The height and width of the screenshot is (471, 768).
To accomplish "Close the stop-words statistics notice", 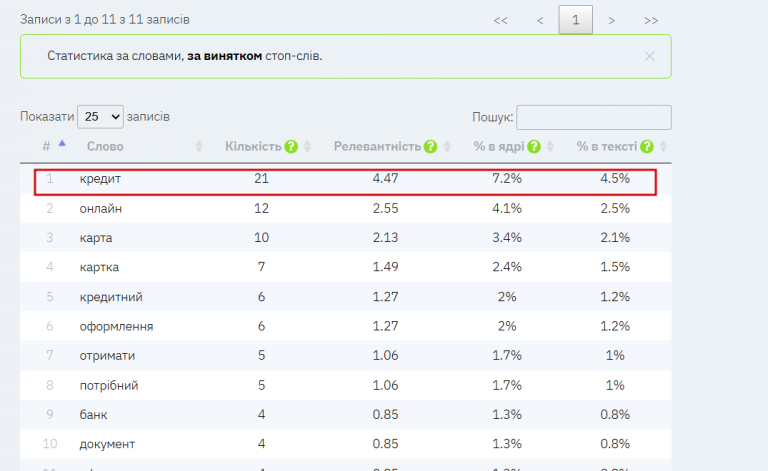I will [x=649, y=56].
